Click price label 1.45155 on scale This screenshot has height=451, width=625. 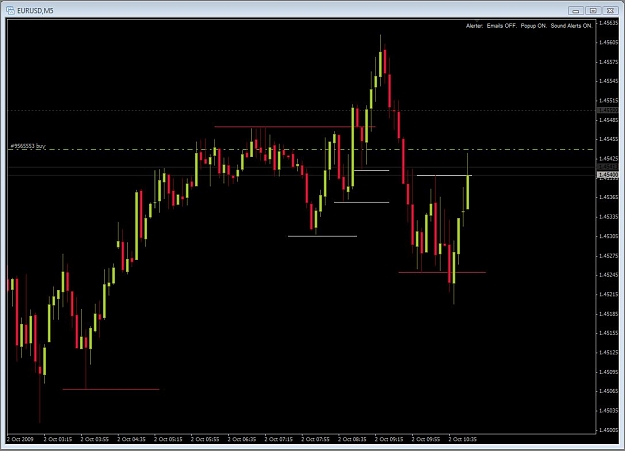609,333
